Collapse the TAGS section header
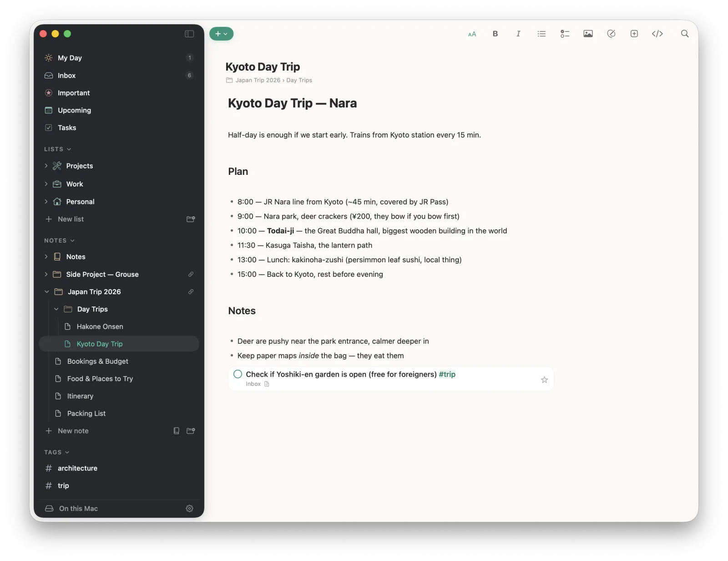This screenshot has width=728, height=561. 56,452
